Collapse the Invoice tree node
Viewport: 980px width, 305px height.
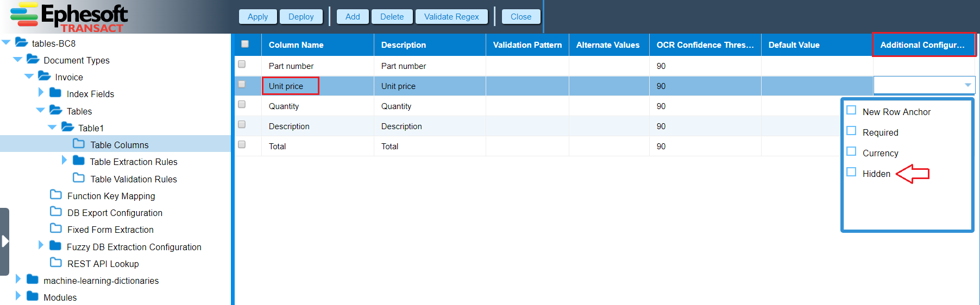[x=29, y=76]
